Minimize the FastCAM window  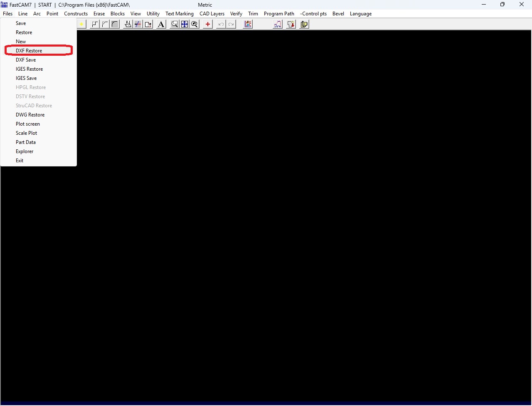pos(484,5)
